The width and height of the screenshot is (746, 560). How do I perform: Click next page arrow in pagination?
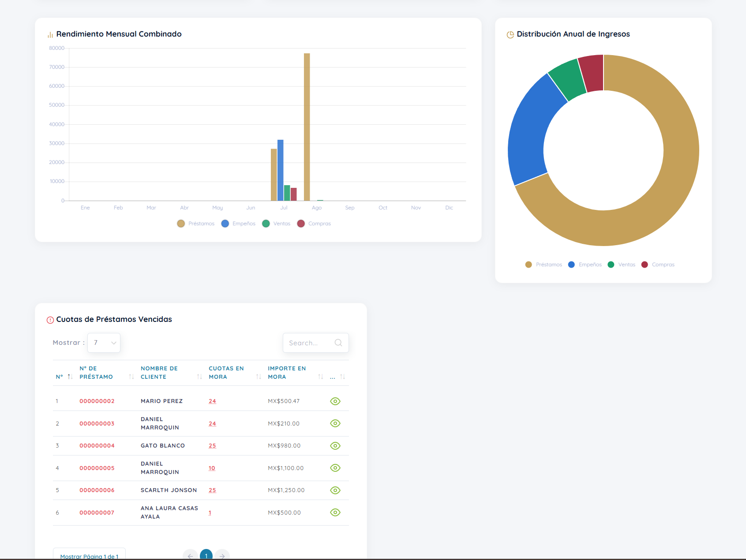[222, 555]
